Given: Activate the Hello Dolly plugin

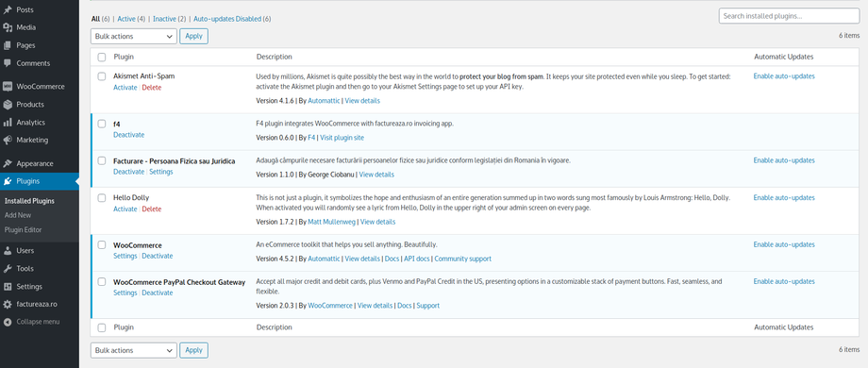Looking at the screenshot, I should coord(125,209).
